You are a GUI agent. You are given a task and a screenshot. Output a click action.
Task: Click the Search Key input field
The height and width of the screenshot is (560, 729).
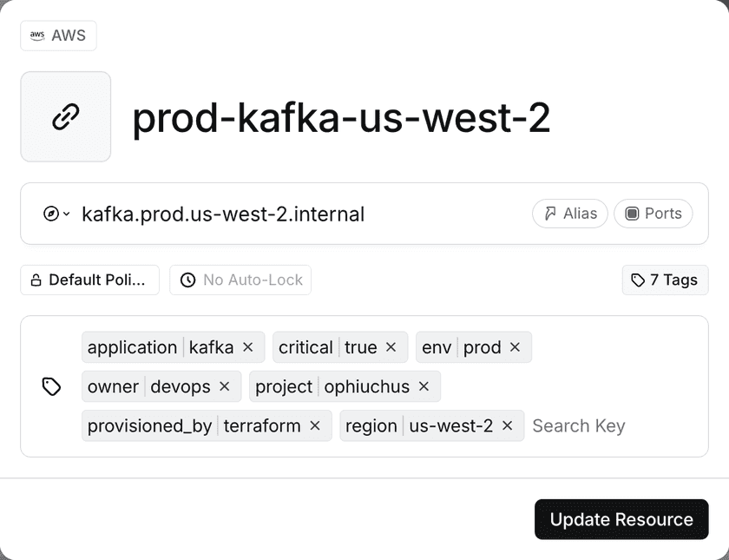[579, 425]
